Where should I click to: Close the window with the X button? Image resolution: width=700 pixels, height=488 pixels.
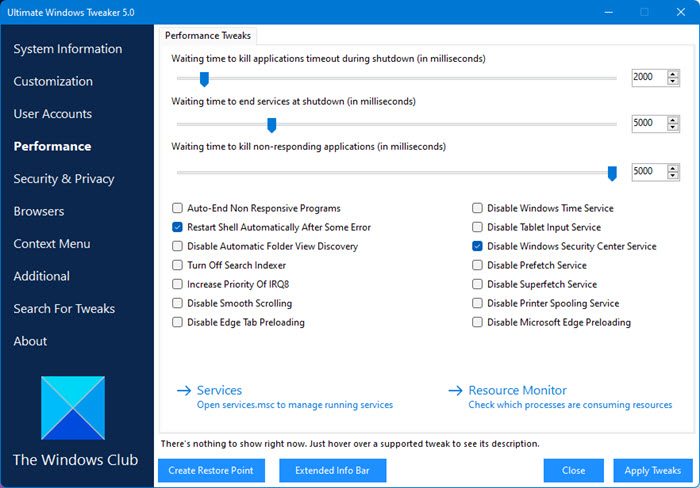pyautogui.click(x=680, y=12)
